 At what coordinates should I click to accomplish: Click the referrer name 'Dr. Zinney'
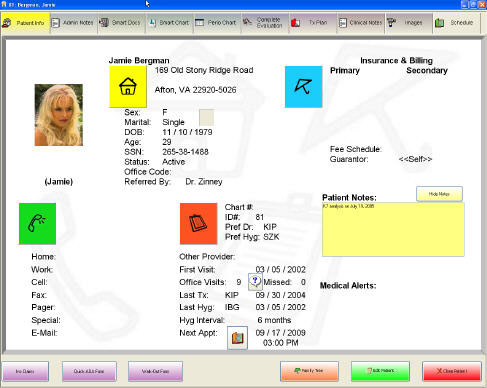(204, 182)
